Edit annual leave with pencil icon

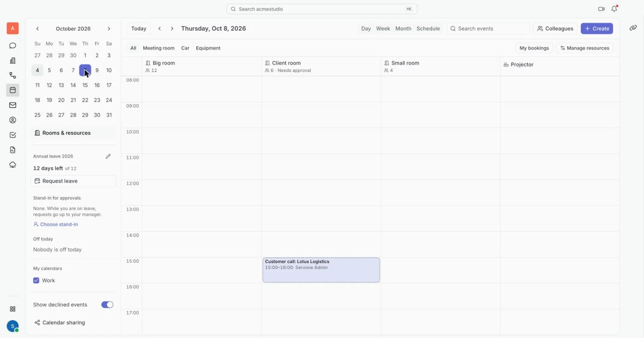click(x=108, y=156)
